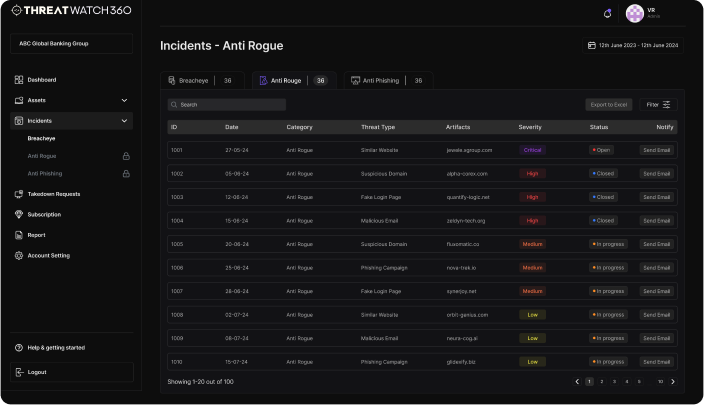The width and height of the screenshot is (704, 405).
Task: Send email for incident 1001
Action: (657, 150)
